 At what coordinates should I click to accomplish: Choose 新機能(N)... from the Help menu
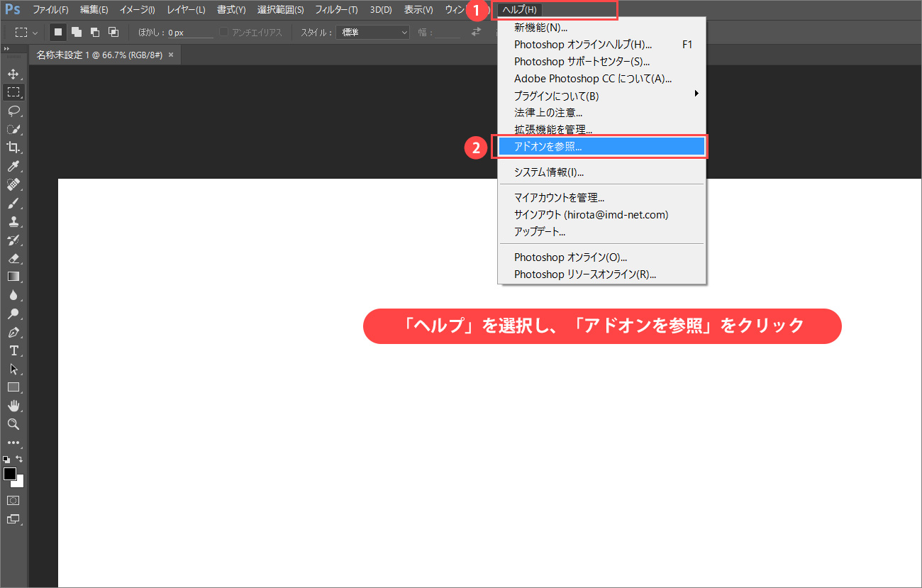pyautogui.click(x=602, y=28)
